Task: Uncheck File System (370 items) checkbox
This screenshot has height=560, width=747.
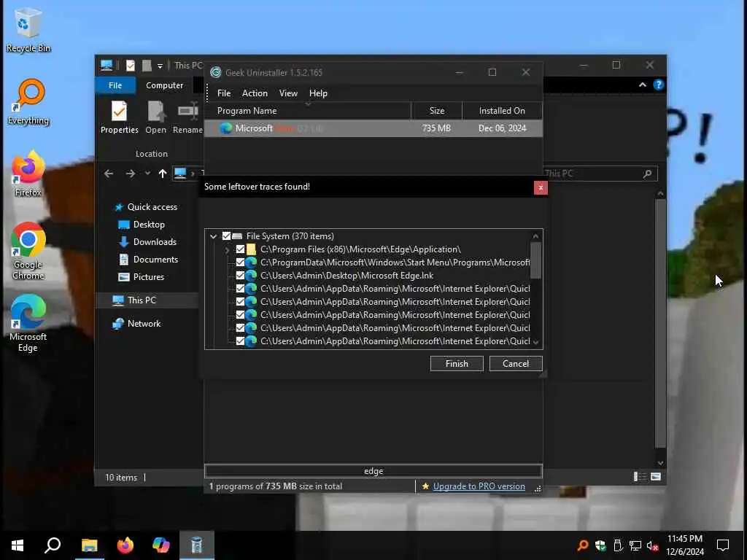Action: coord(227,236)
